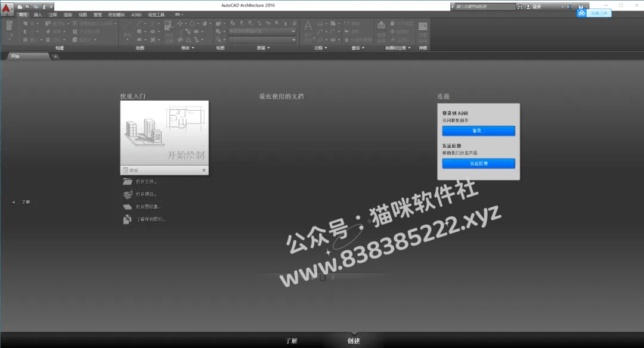Open the lower layer combo box

coord(262,40)
